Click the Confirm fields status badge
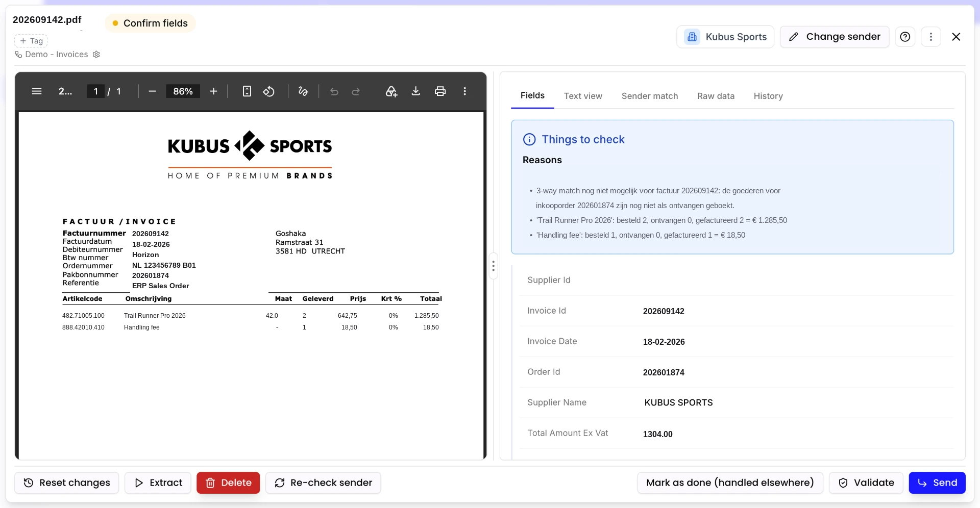Image resolution: width=980 pixels, height=508 pixels. coord(150,23)
